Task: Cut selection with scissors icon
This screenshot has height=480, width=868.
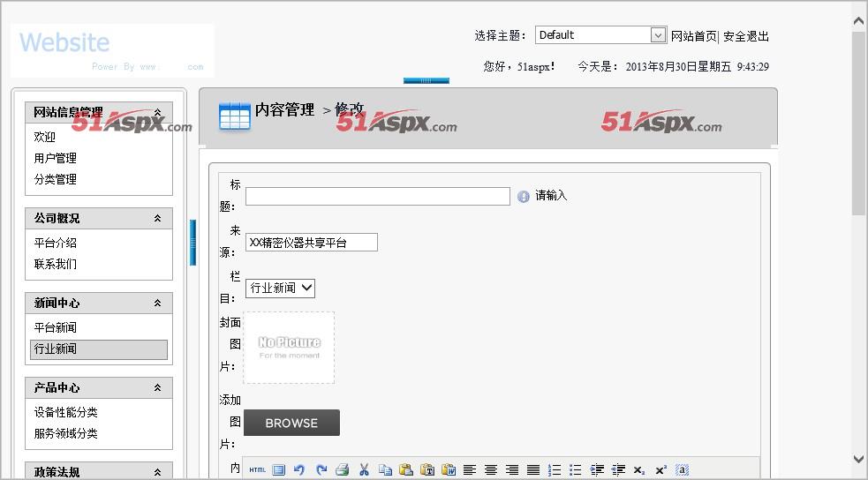Action: click(364, 470)
